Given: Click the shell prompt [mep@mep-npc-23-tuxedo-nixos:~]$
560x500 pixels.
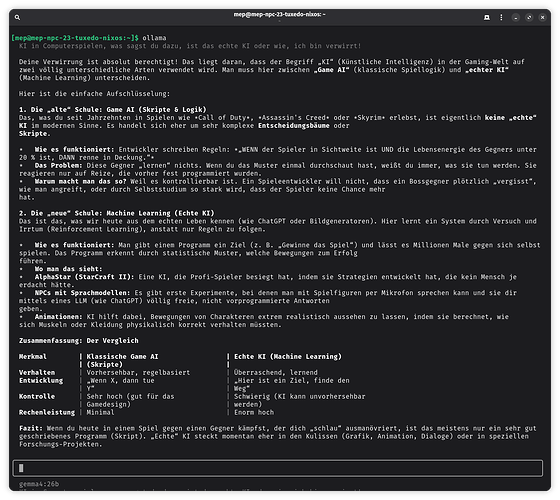Looking at the screenshot, I should click(75, 38).
